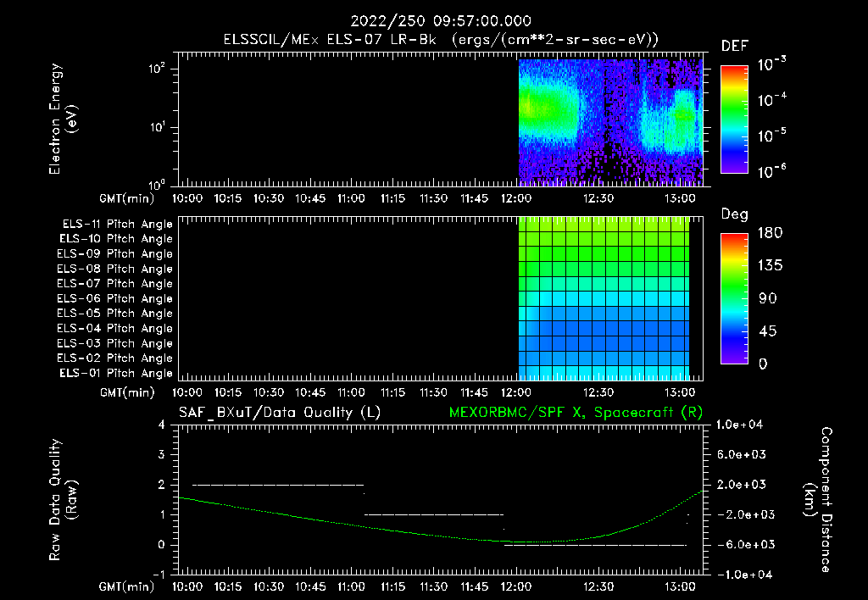The image size is (868, 600).
Task: Select the Electron Energy (eV) axis label
Action: click(63, 119)
